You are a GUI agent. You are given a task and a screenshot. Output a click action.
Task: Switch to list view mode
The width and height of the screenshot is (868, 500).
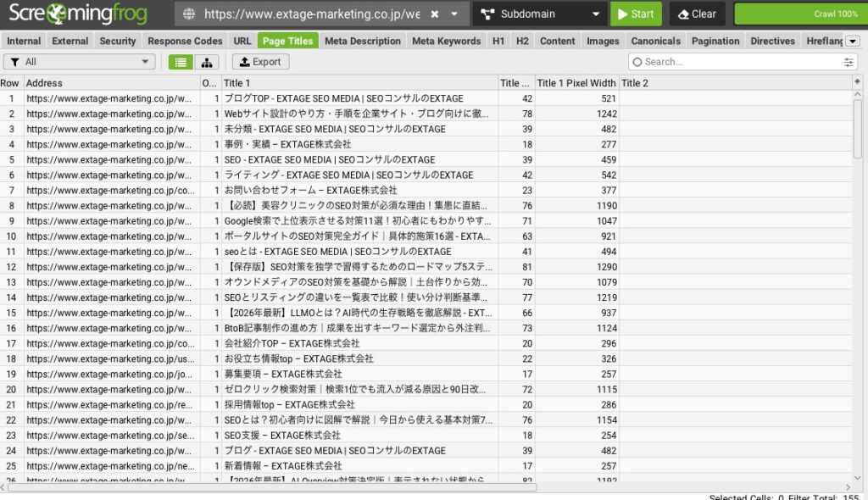tap(180, 62)
